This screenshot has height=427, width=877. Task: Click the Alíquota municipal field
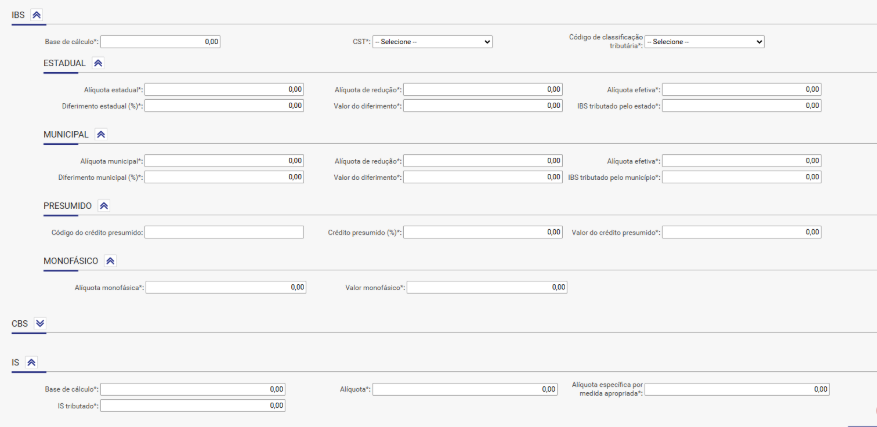point(223,160)
